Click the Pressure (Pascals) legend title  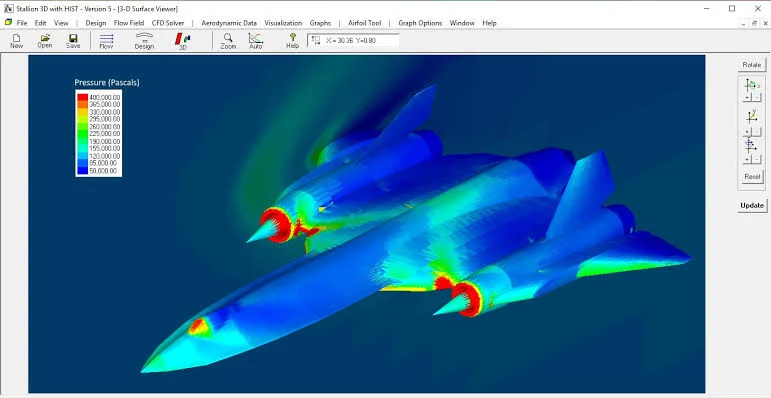point(107,82)
